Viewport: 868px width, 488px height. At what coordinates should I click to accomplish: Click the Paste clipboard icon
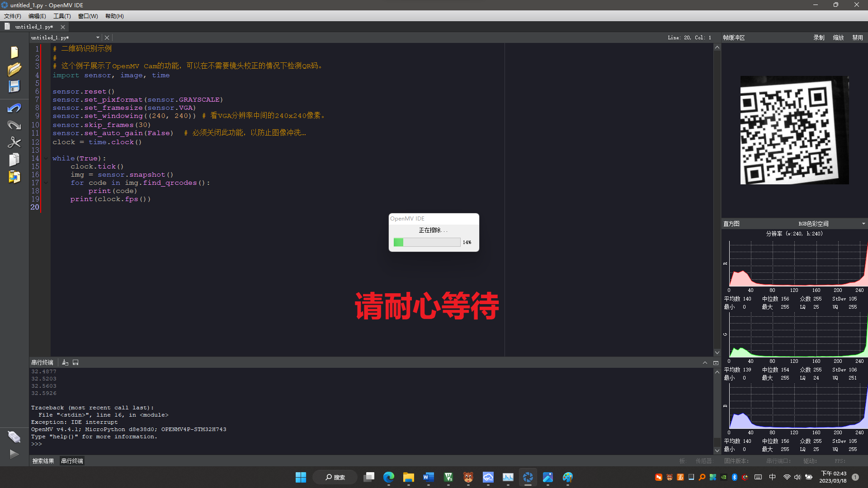click(x=14, y=177)
